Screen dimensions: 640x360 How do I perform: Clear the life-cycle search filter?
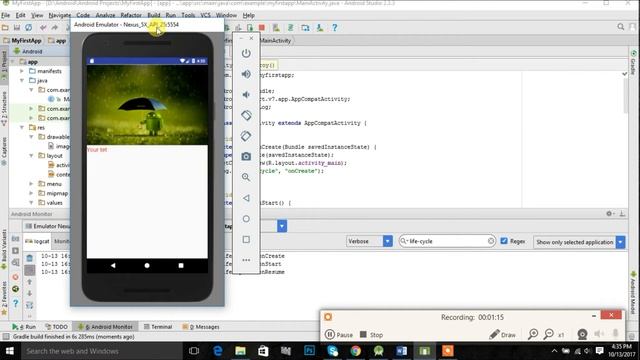pos(491,241)
